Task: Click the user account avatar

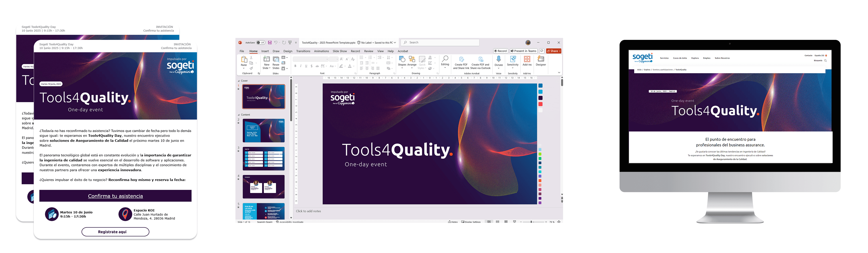Action: 528,43
